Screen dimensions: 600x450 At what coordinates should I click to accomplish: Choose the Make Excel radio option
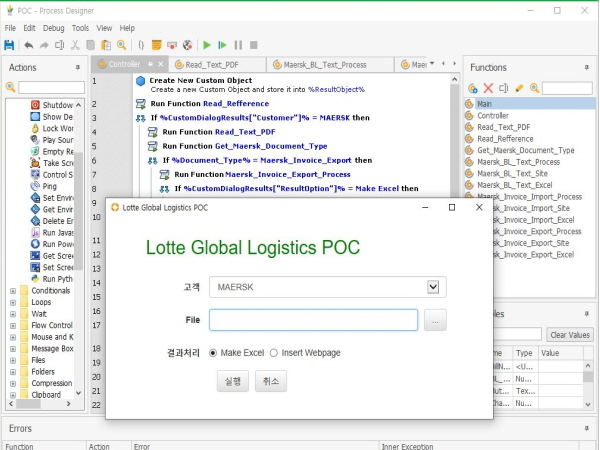click(x=213, y=353)
